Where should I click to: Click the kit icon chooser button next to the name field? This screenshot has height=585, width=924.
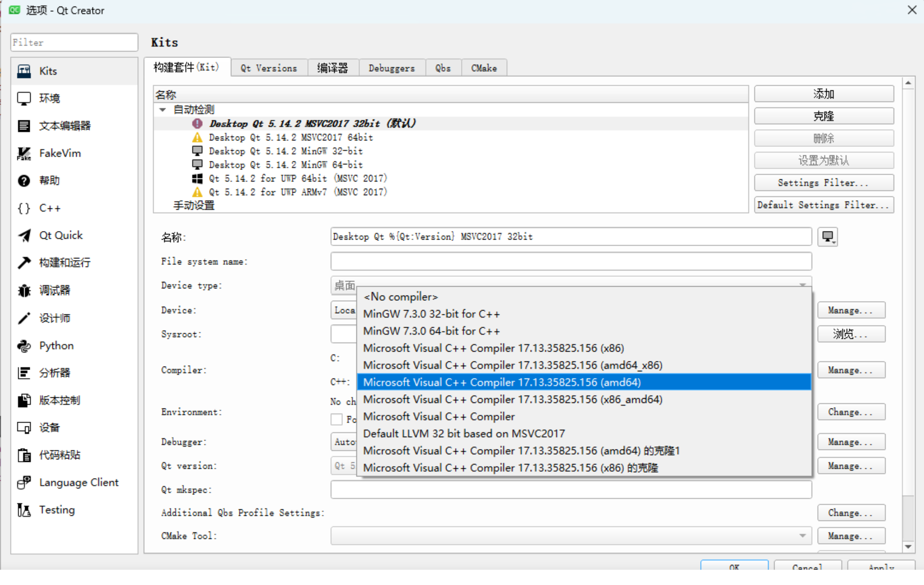click(x=827, y=237)
